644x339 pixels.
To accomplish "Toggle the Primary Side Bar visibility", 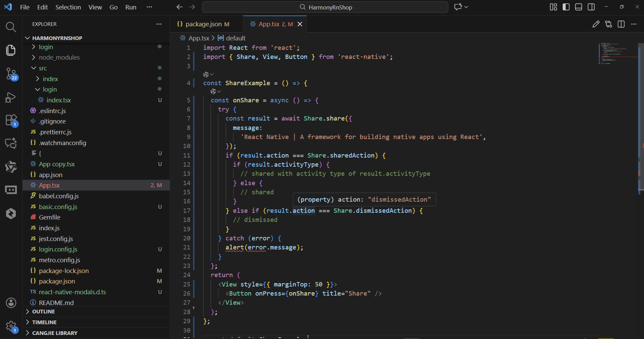I will pos(566,7).
